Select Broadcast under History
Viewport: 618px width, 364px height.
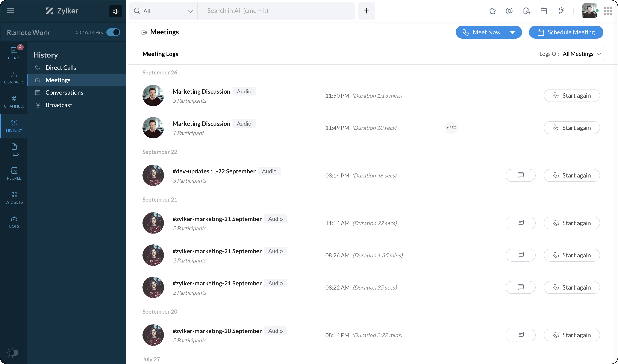coord(59,105)
